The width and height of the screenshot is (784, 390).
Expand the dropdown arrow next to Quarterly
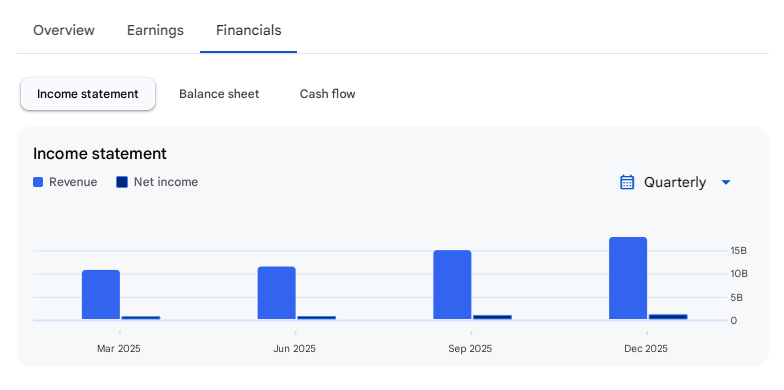click(726, 182)
